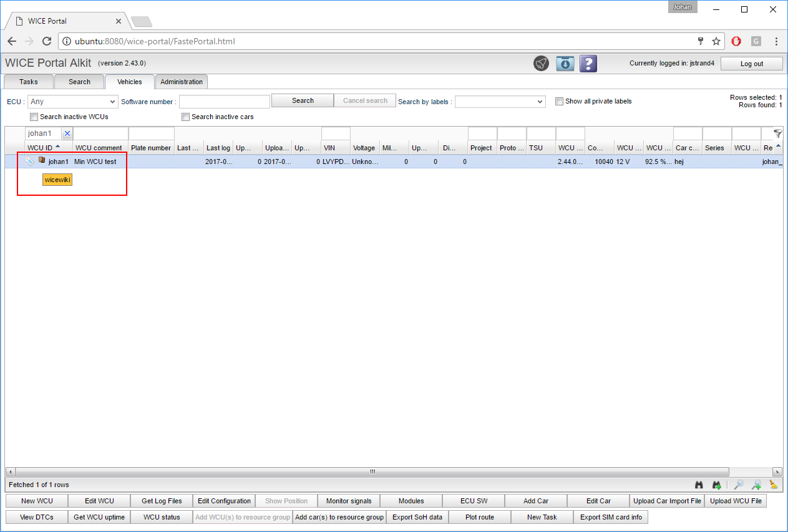Expand the Search by labels dropdown
The width and height of the screenshot is (788, 532).
[500, 102]
